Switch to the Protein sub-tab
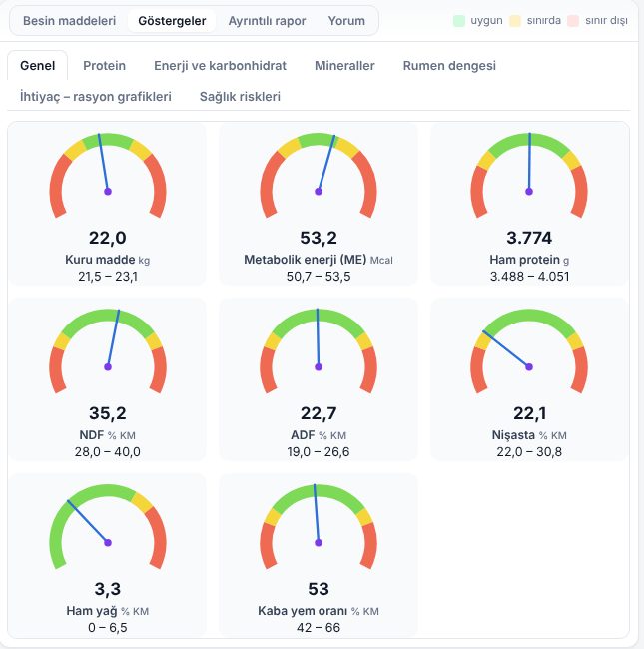 point(104,65)
